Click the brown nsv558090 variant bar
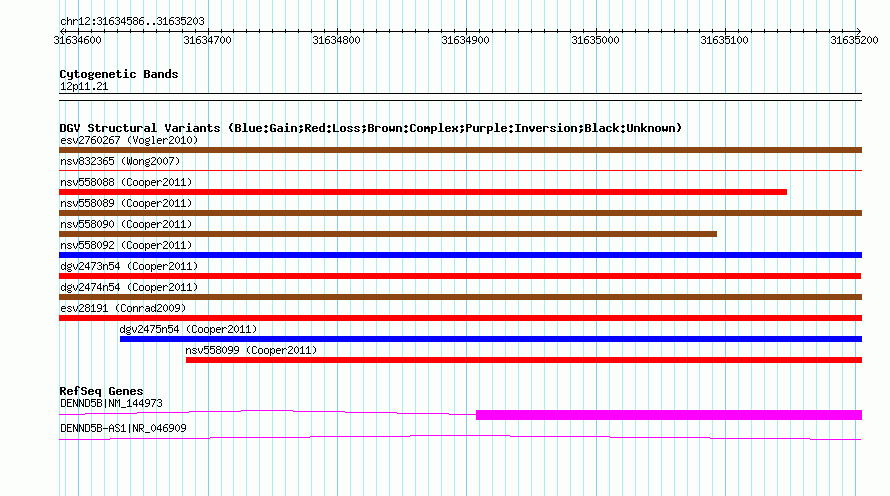890x496 pixels. point(388,234)
